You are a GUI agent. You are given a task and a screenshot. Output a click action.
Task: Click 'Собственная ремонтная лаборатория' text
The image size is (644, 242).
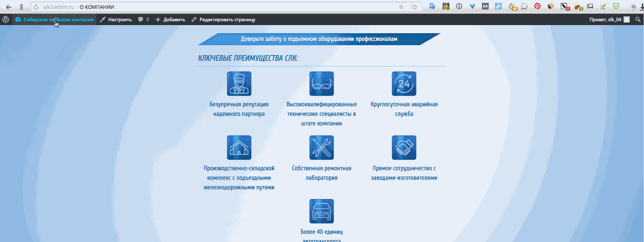(322, 173)
